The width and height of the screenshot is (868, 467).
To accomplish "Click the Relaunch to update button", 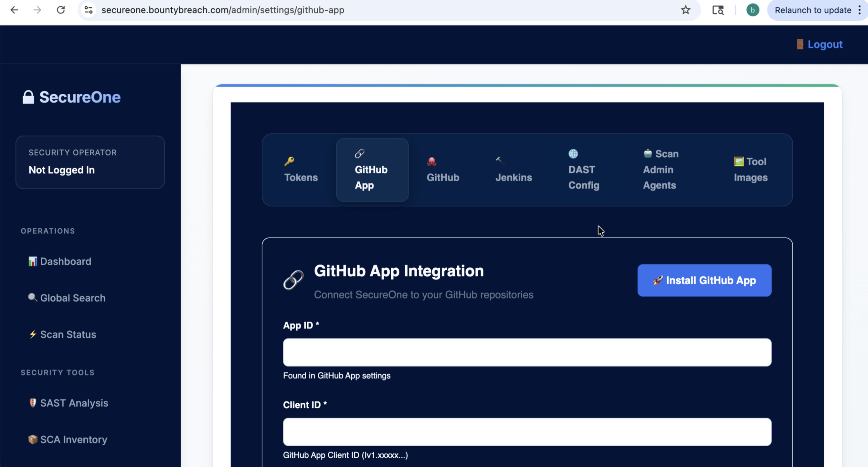I will tap(813, 10).
